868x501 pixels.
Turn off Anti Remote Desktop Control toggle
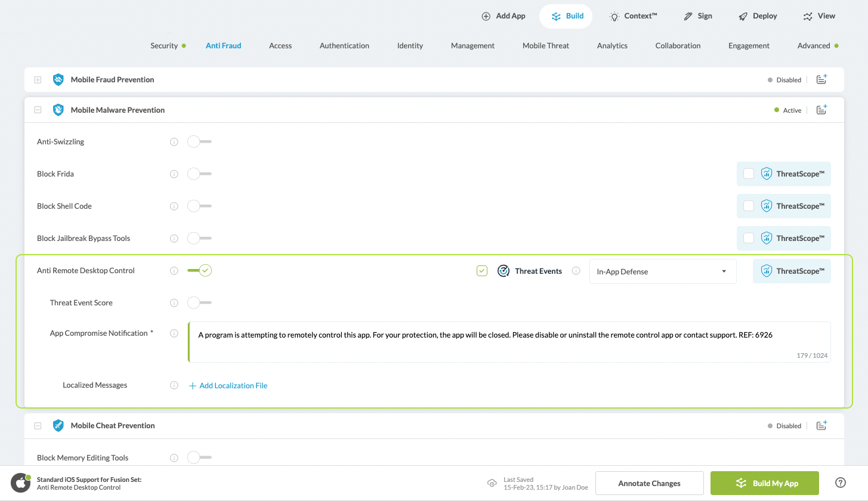coord(199,271)
